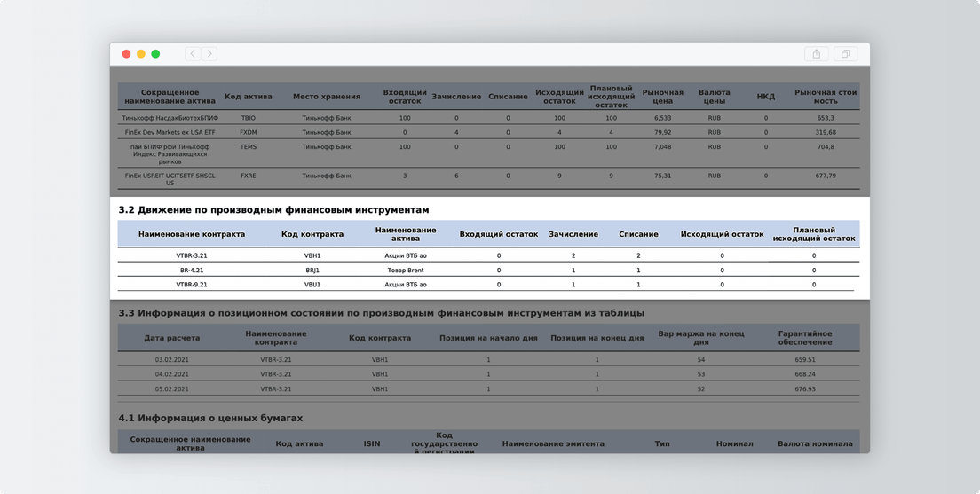Open the share icon in toolbar
The width and height of the screenshot is (980, 494).
click(x=817, y=54)
